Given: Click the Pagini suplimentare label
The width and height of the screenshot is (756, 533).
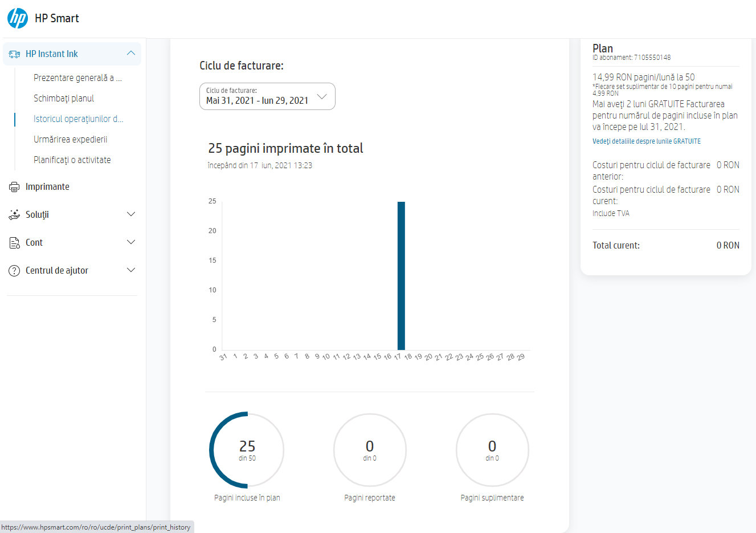Looking at the screenshot, I should [492, 498].
